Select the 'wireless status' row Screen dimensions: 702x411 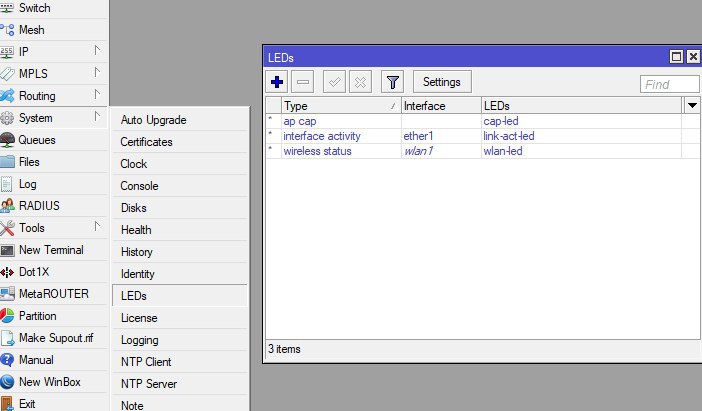point(483,151)
